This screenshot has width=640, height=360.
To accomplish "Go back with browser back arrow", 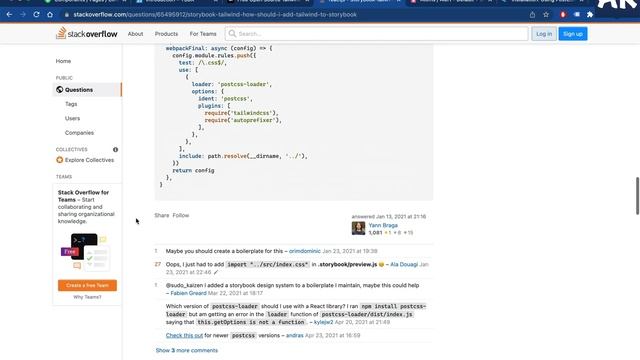I will (x=9, y=15).
